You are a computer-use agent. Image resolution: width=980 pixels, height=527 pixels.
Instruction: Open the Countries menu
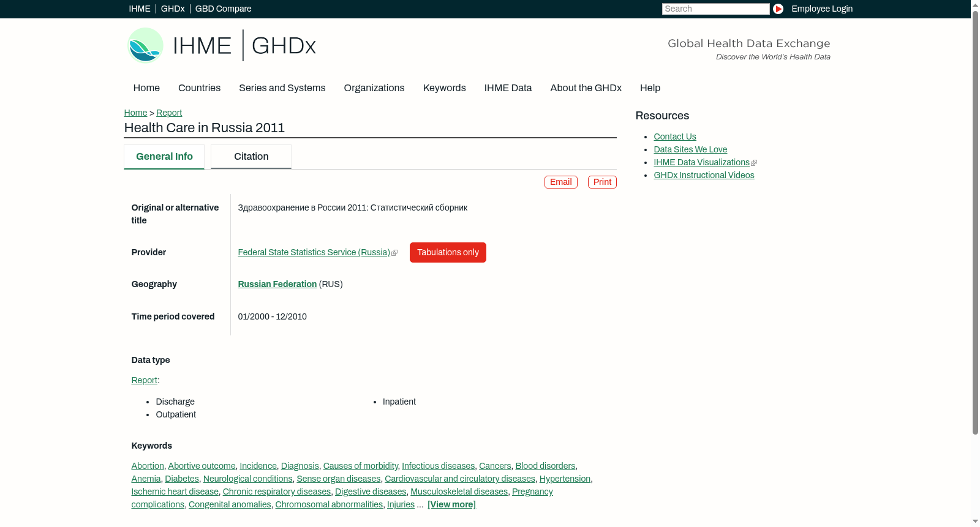click(x=199, y=88)
